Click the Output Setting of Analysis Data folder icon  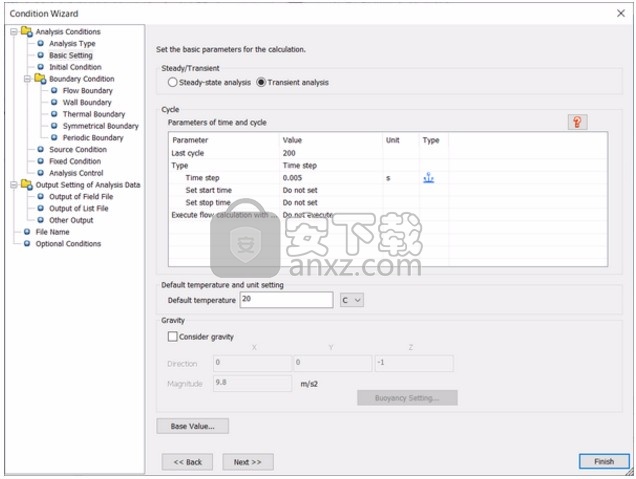pyautogui.click(x=27, y=185)
